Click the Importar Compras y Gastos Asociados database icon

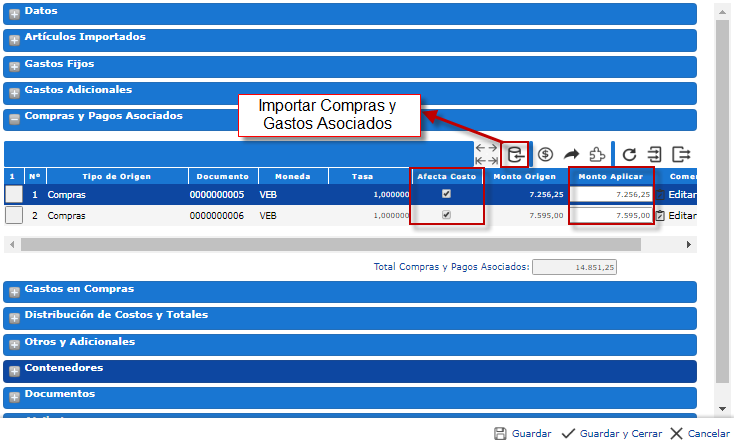pos(515,154)
